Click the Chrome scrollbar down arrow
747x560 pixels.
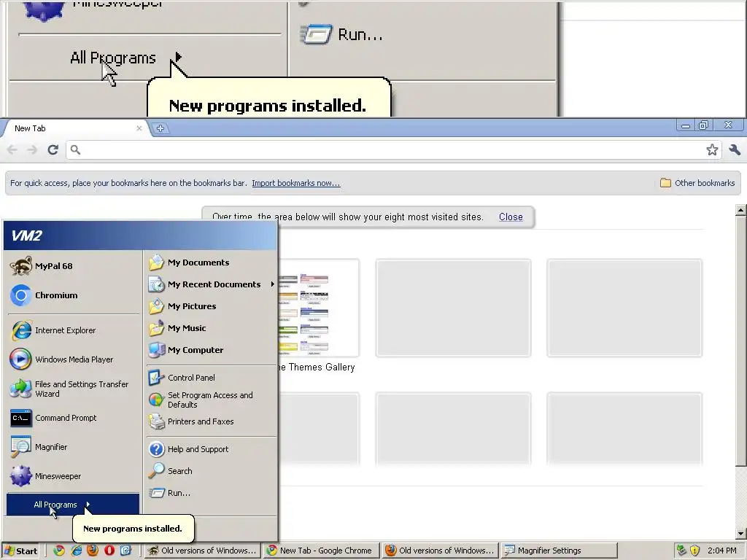point(741,533)
